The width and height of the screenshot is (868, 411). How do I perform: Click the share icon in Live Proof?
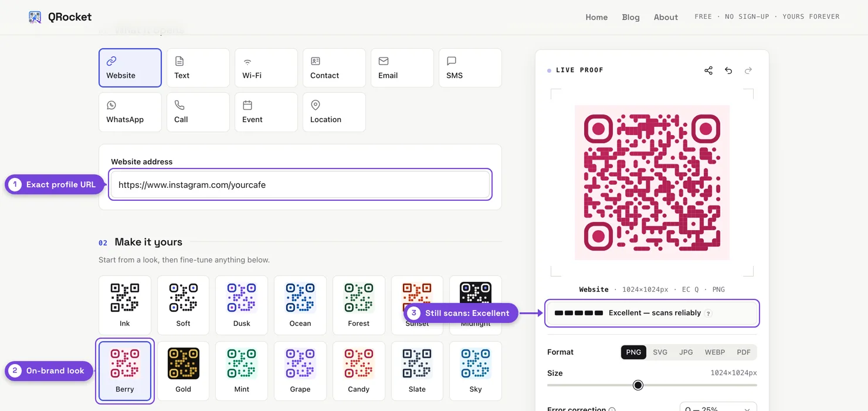[x=708, y=70]
